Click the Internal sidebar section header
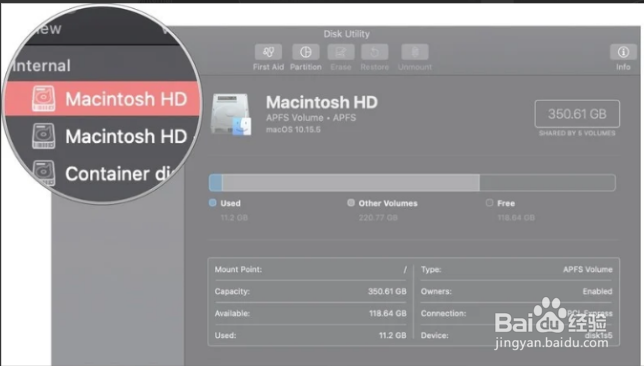 pos(41,66)
